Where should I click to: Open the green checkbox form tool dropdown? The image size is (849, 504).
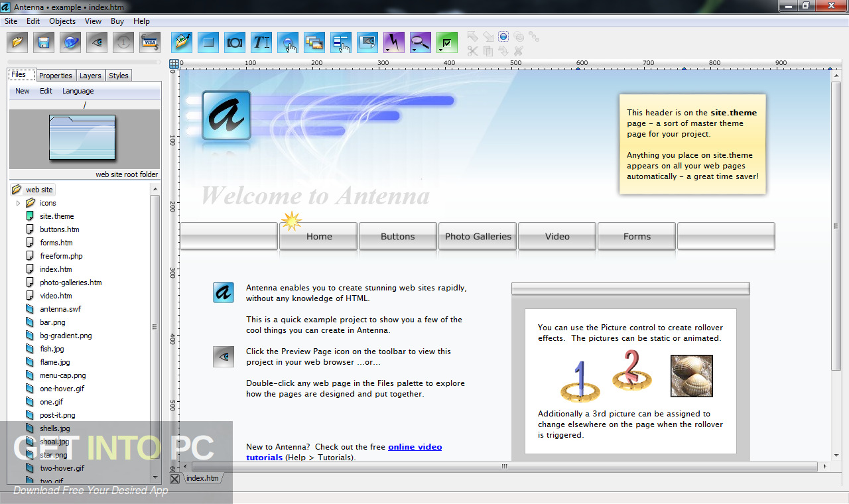447,42
